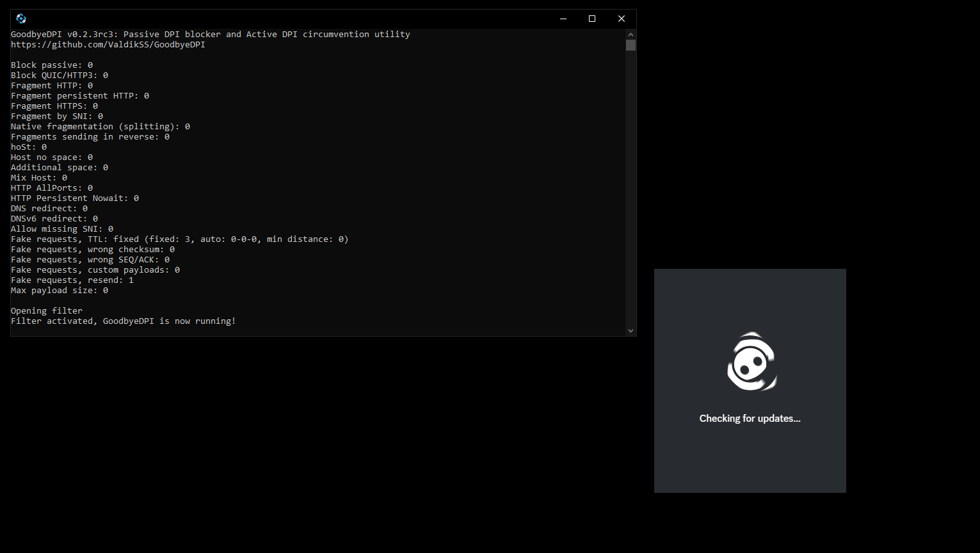
Task: Click the "Fake requests, resend: 1" line
Action: [x=72, y=280]
